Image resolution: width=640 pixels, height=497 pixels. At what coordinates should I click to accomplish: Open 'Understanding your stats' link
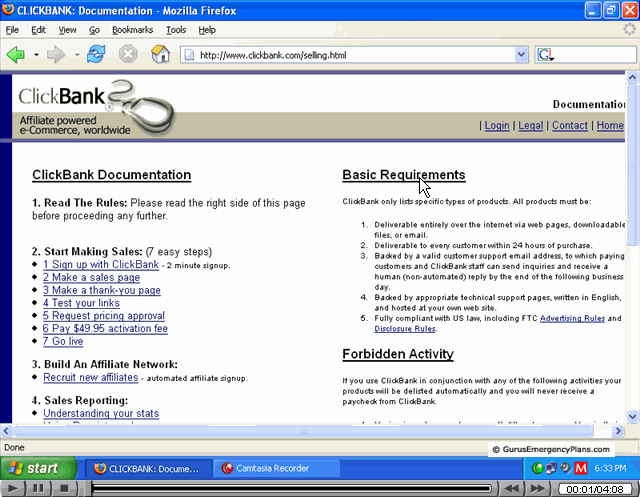(x=101, y=413)
